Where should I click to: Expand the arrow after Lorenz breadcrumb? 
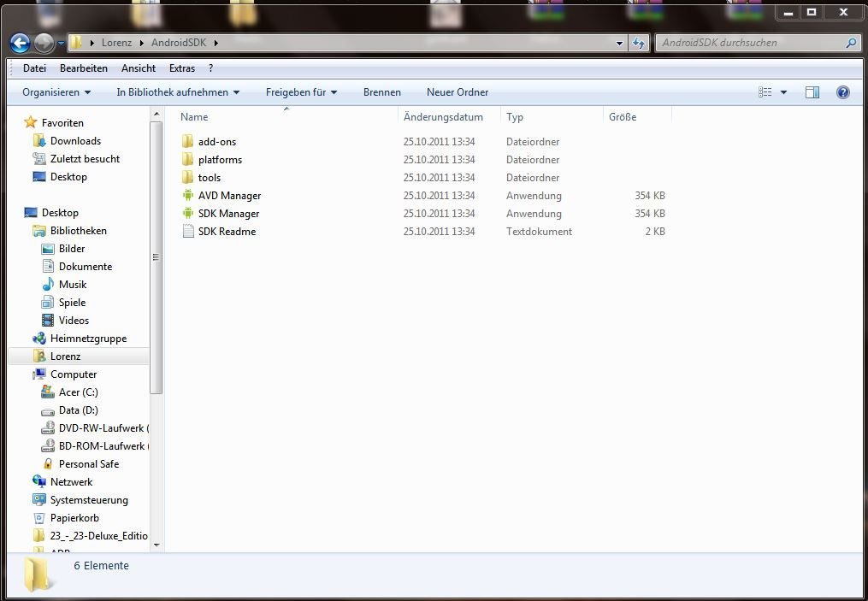[x=142, y=43]
